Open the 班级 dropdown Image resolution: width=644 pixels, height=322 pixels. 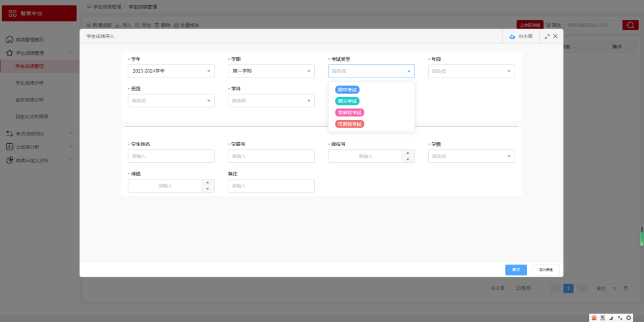click(x=171, y=101)
